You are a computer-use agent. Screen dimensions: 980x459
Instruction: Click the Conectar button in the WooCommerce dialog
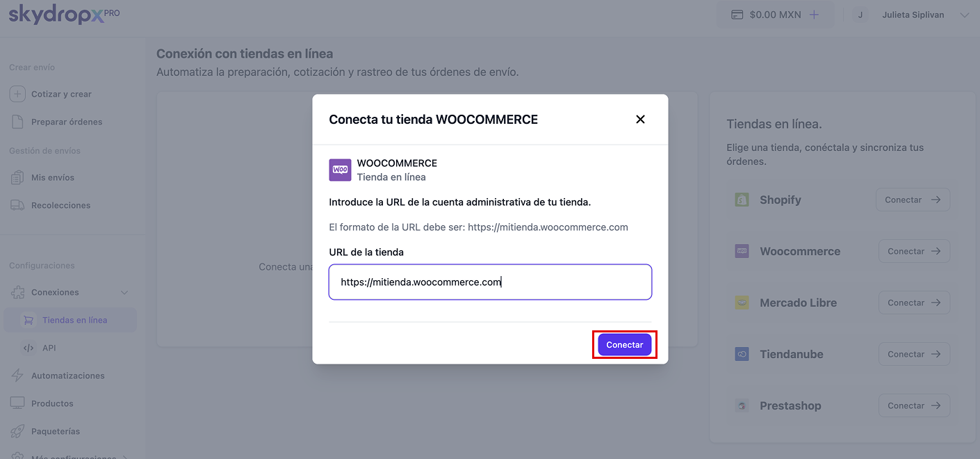pyautogui.click(x=625, y=345)
